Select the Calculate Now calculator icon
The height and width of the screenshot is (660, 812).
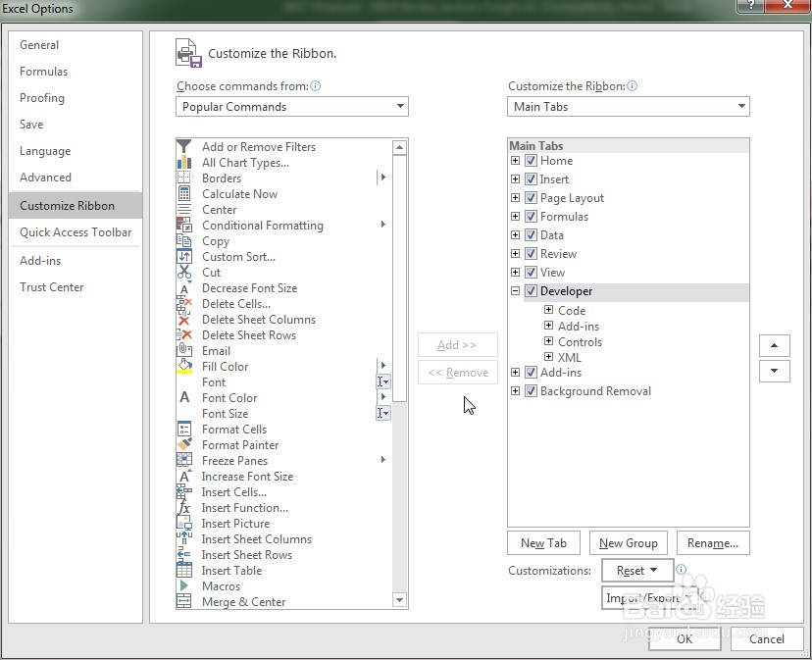[x=183, y=194]
